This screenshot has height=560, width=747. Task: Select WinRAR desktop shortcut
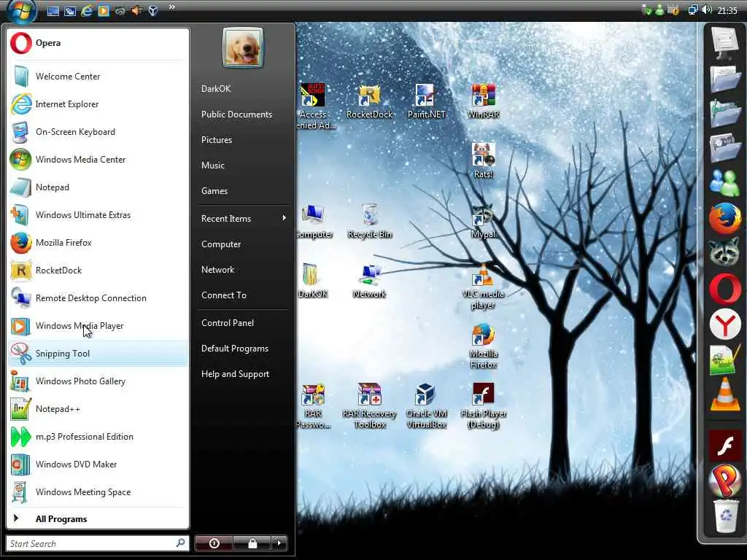click(x=484, y=101)
